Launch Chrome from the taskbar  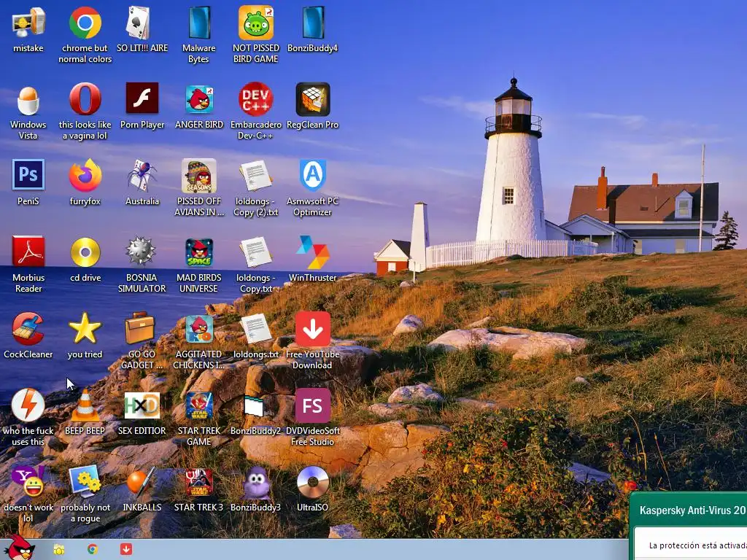point(93,550)
